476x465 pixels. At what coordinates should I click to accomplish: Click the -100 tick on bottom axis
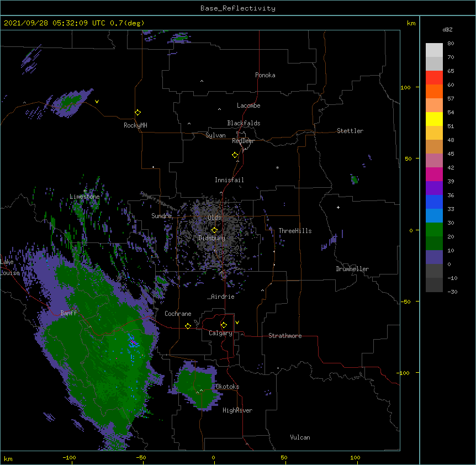[x=69, y=457]
